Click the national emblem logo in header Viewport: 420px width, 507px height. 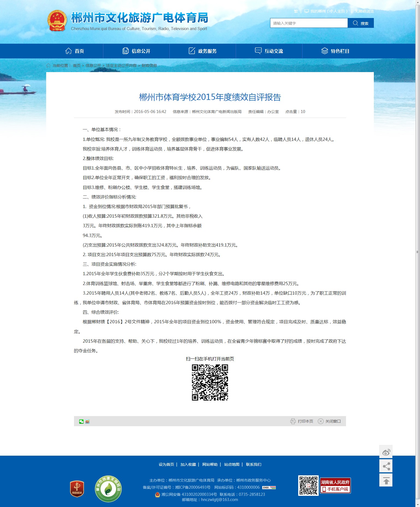pos(57,21)
